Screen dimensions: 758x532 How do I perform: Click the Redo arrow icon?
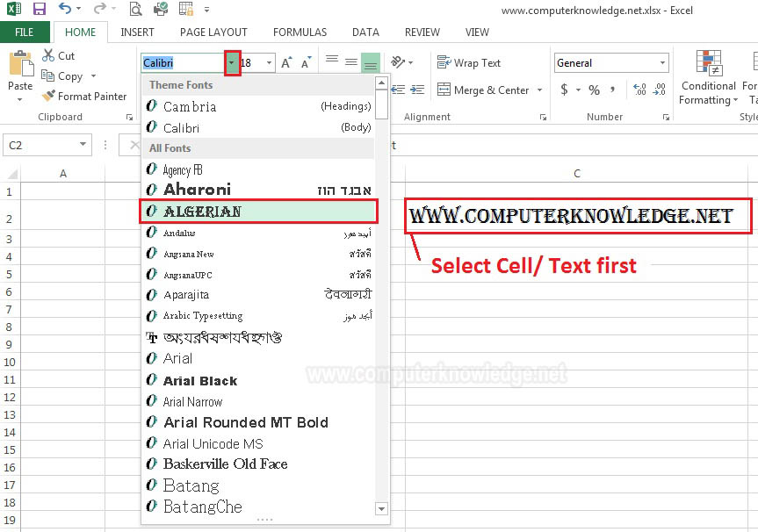99,8
